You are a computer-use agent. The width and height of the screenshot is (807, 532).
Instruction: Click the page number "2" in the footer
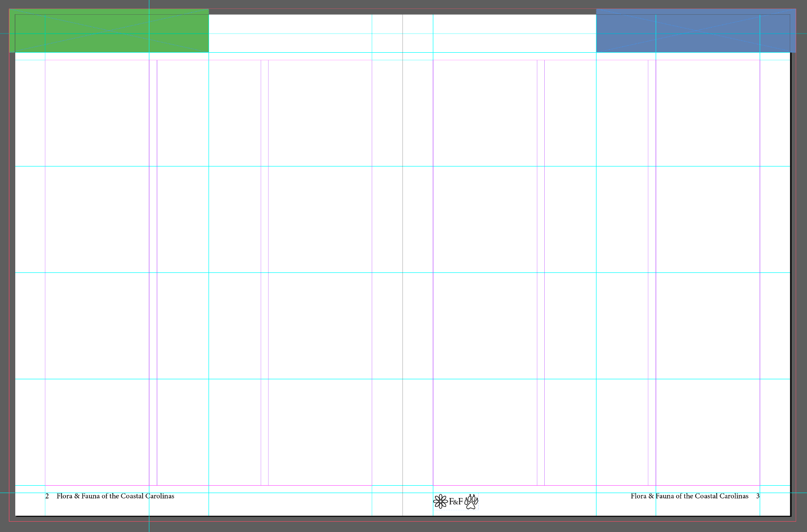coord(47,497)
